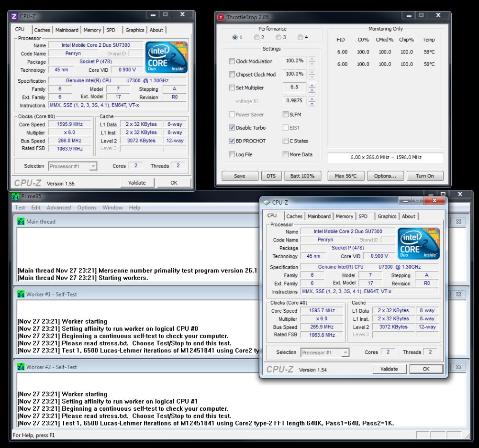This screenshot has height=448, width=479.
Task: Open Memory tab in CPU-Z 1.54
Action: pyautogui.click(x=344, y=216)
